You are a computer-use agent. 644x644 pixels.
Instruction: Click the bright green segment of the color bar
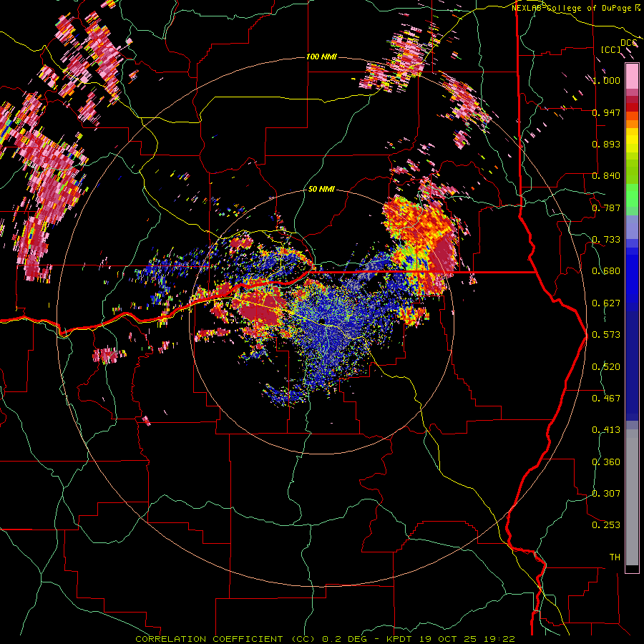632,195
